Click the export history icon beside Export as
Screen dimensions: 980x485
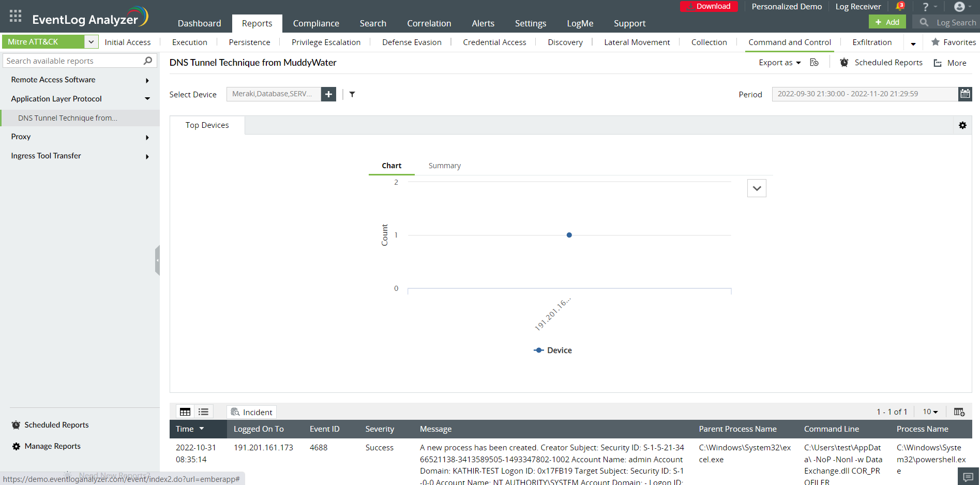point(814,63)
